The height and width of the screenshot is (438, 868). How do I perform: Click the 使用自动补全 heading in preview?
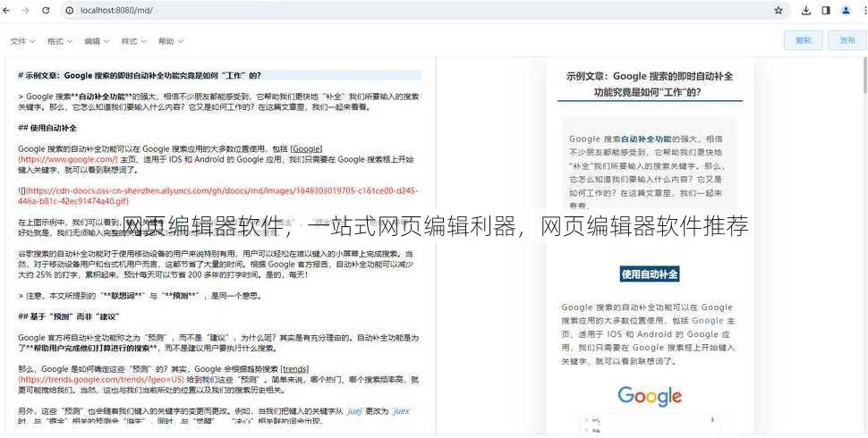[650, 274]
